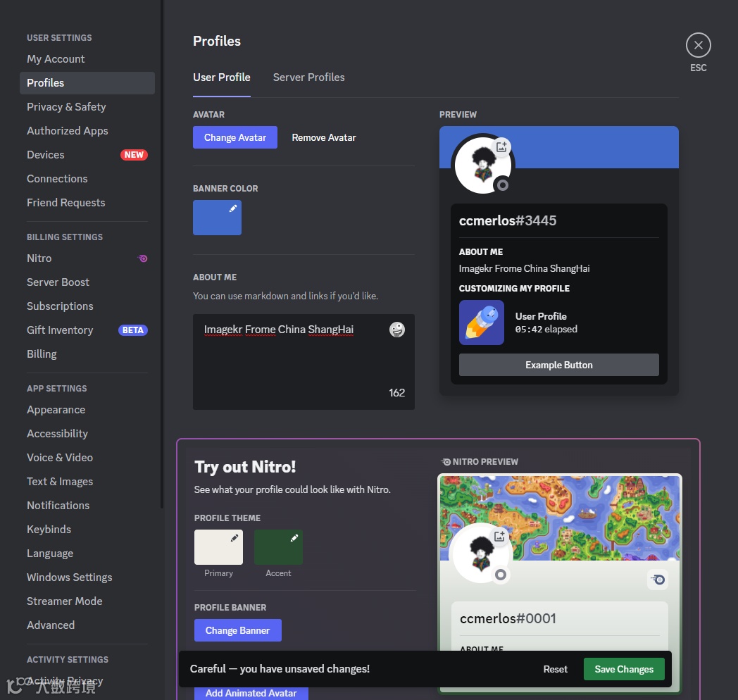
Task: Switch to the Server Profiles tab
Action: [x=308, y=77]
